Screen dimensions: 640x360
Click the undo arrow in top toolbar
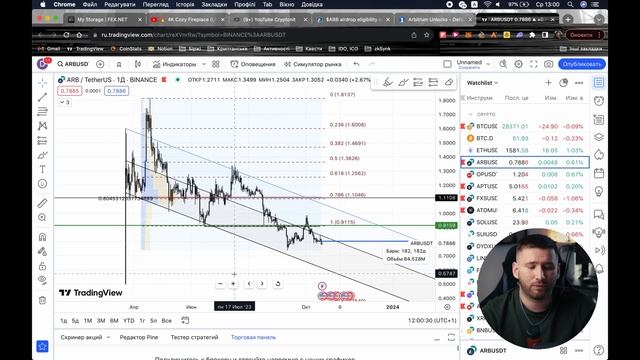356,64
